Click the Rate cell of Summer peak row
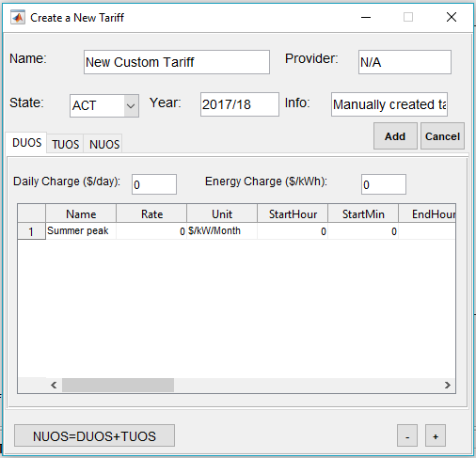 [151, 231]
